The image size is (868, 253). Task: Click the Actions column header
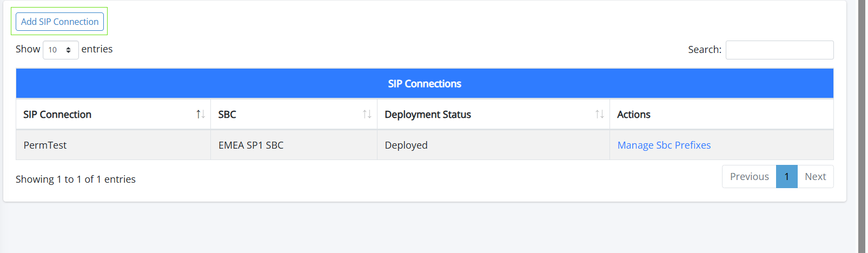click(634, 115)
